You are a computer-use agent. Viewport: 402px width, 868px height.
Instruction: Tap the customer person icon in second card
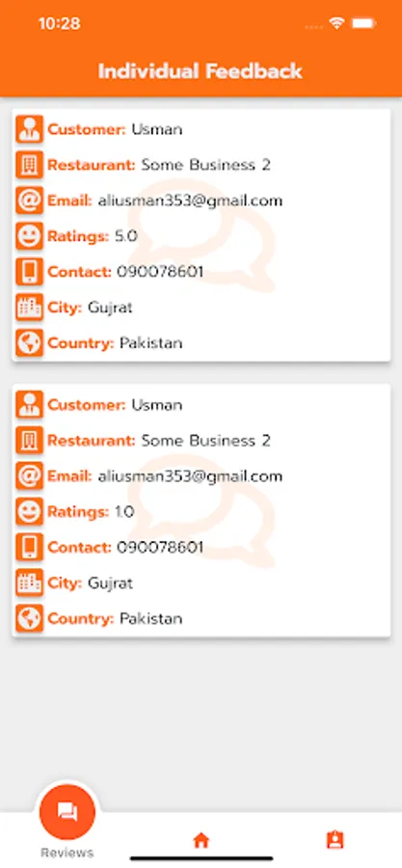[x=29, y=405]
